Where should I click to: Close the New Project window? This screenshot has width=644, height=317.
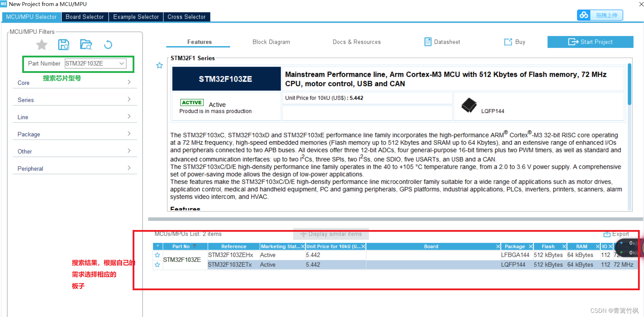pyautogui.click(x=641, y=4)
